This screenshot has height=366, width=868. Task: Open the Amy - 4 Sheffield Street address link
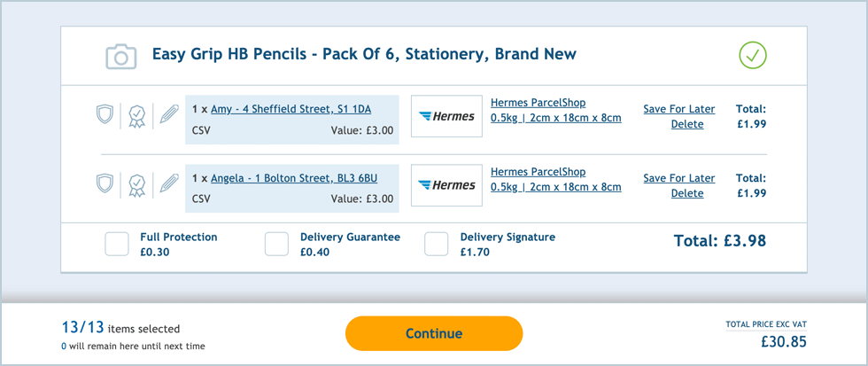(291, 109)
